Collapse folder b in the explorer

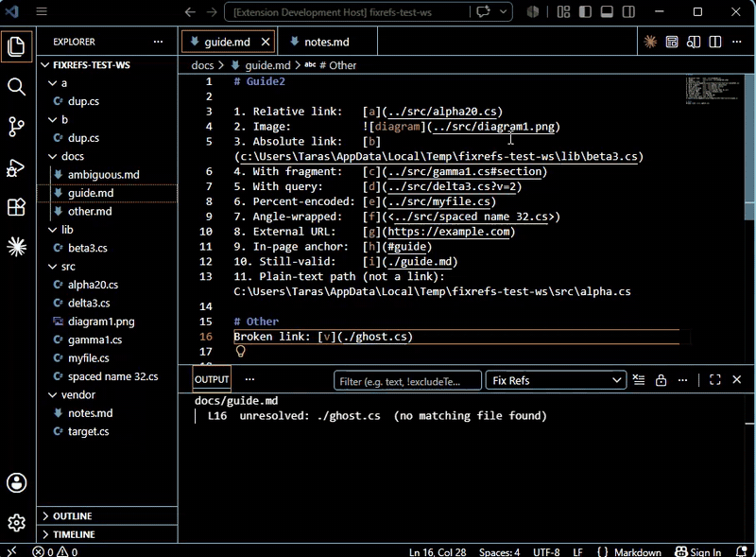107,120
